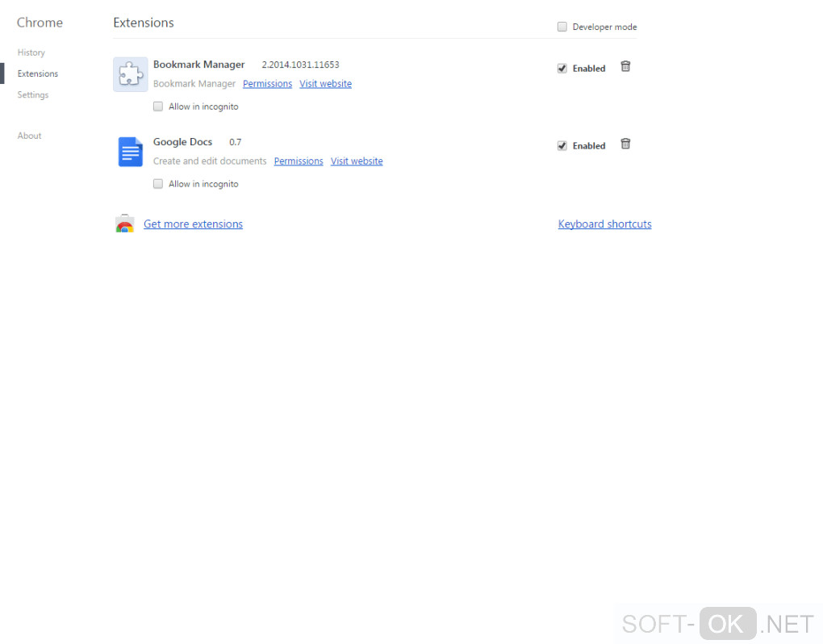Screen dimensions: 823x644
Task: Toggle the Developer mode checkbox
Action: pyautogui.click(x=562, y=27)
